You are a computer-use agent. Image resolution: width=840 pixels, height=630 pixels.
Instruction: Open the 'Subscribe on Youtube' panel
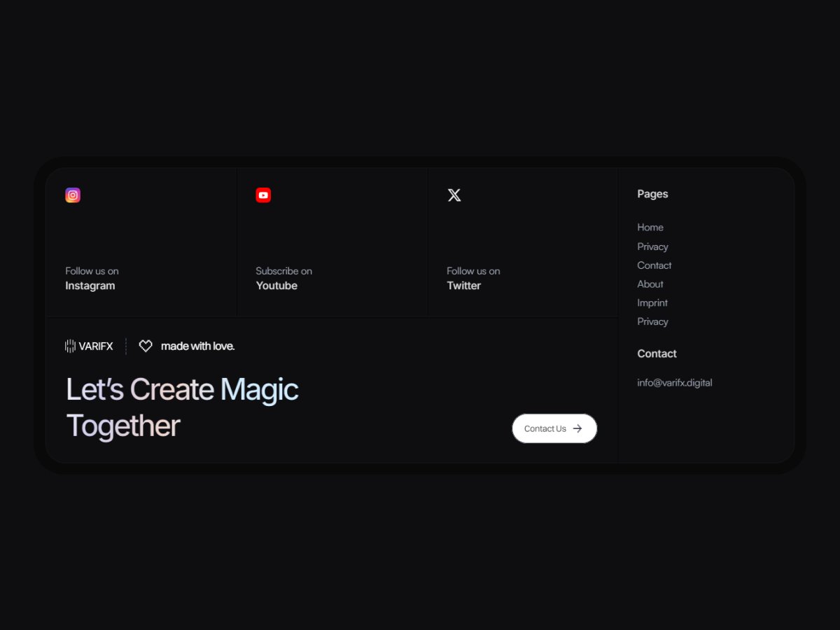pos(332,241)
